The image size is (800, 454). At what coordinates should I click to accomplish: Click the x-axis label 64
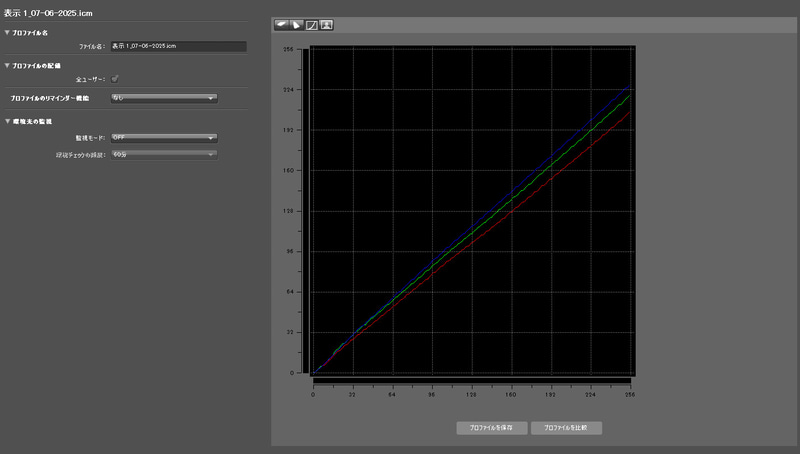point(392,395)
